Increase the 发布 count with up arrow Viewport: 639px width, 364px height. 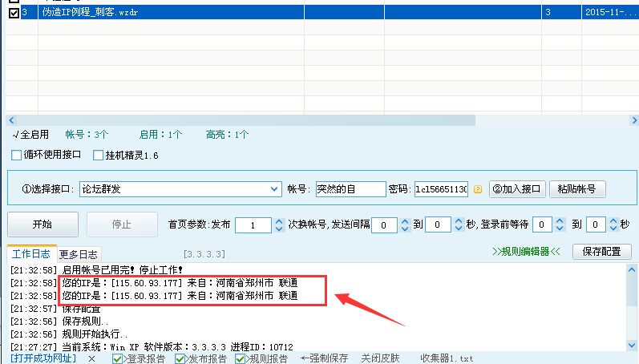(279, 221)
